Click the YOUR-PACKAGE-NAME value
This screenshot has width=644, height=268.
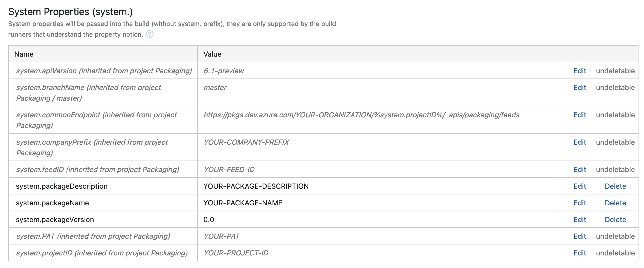(x=243, y=203)
